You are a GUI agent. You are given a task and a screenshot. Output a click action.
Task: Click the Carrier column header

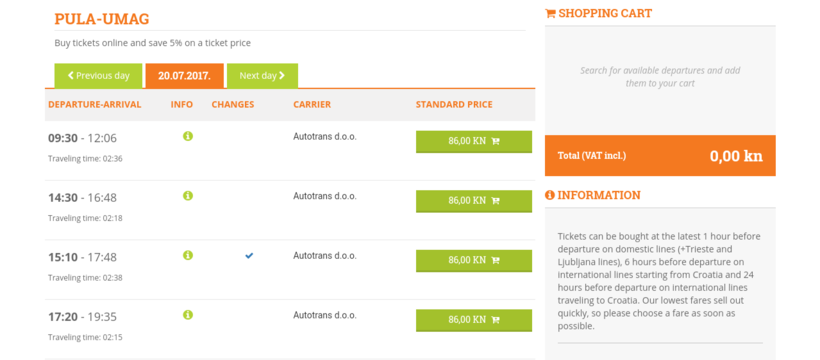click(x=312, y=105)
